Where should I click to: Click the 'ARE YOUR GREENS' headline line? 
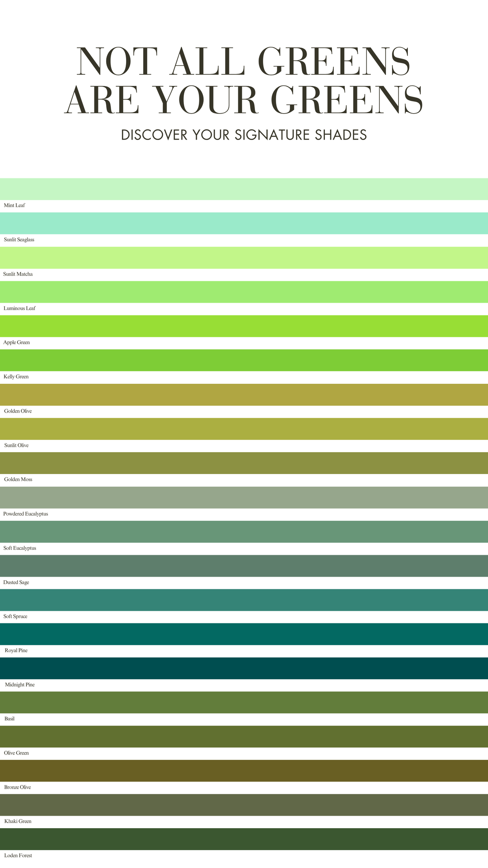[x=244, y=99]
